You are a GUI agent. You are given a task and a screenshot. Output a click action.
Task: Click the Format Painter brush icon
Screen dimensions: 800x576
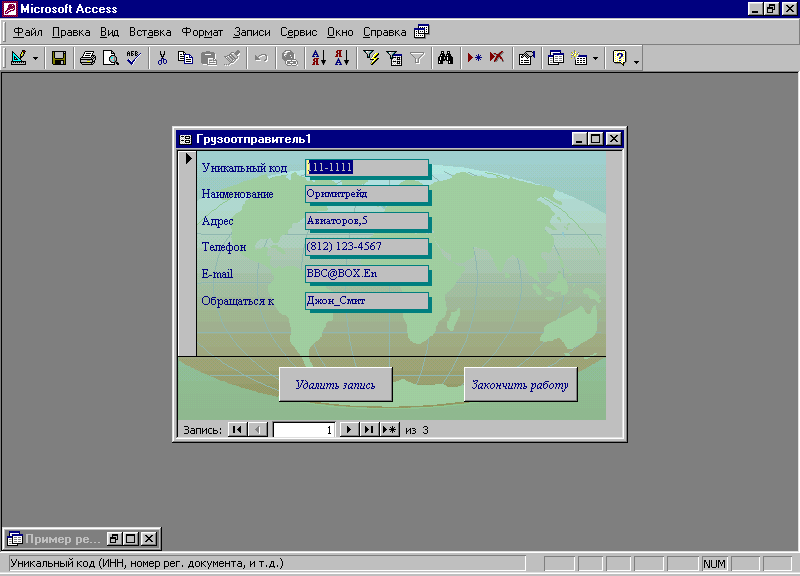click(x=232, y=58)
